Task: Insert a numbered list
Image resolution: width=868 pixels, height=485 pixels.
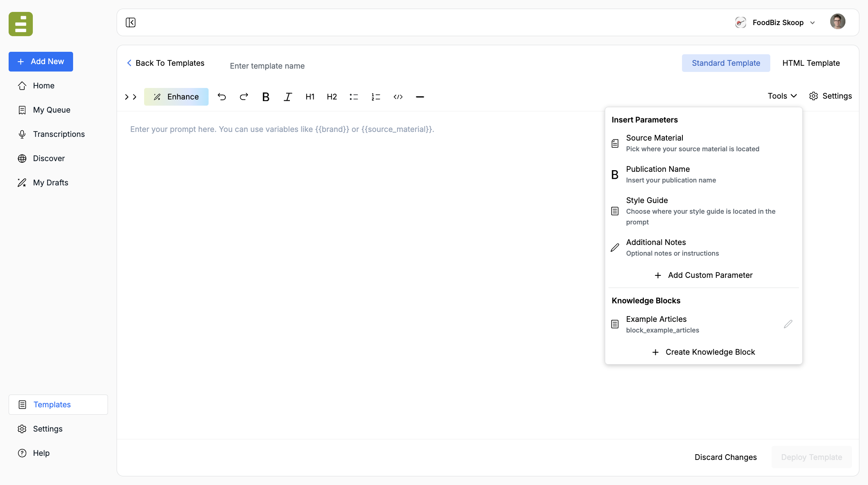Action: pos(376,97)
